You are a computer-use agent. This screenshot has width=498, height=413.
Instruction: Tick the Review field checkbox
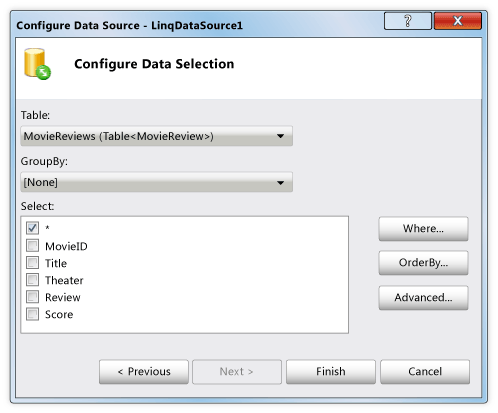(32, 297)
